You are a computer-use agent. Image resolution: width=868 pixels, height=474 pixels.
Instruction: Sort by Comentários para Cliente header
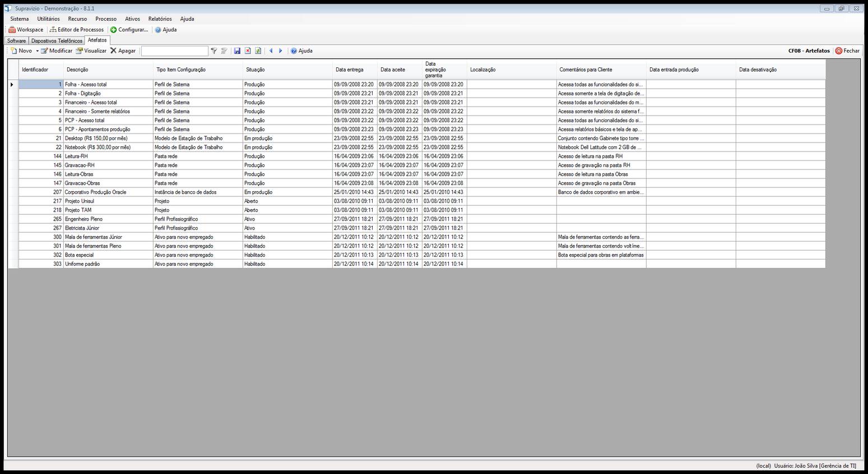(601, 70)
